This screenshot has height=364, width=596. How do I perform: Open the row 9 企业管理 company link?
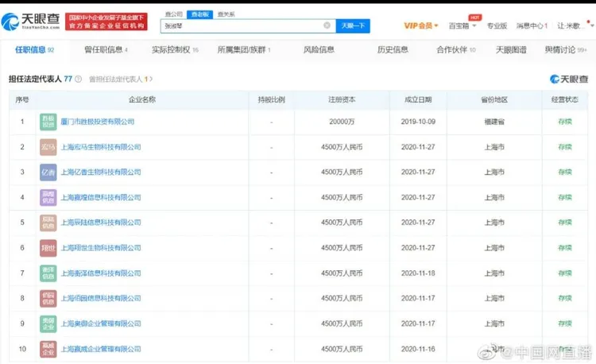[101, 323]
